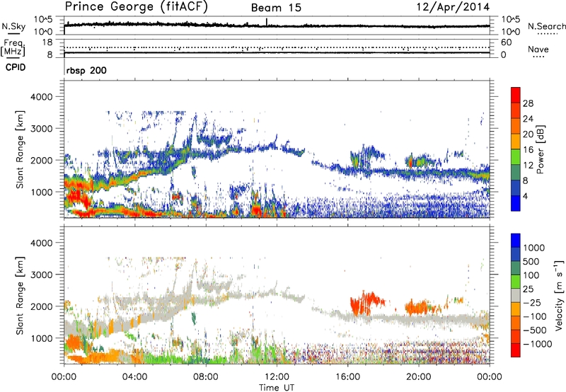Click the '3000' tick of the velocity panel
The image size is (566, 392).
[41, 275]
